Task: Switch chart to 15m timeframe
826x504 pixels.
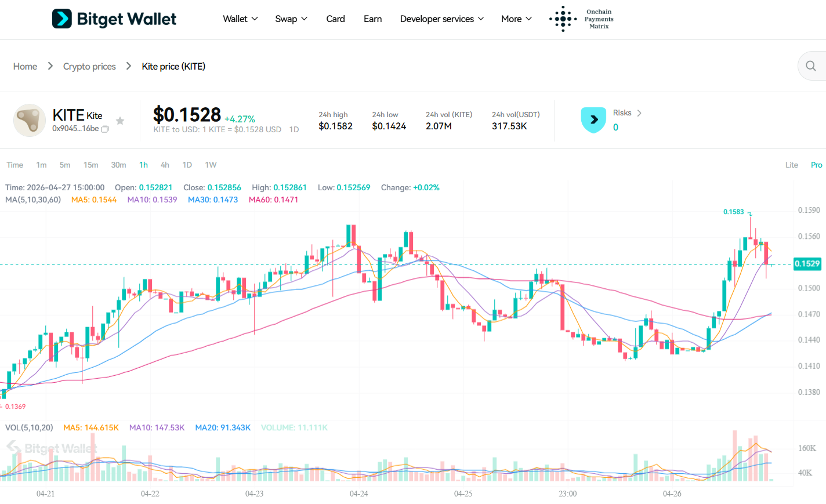Action: 90,165
